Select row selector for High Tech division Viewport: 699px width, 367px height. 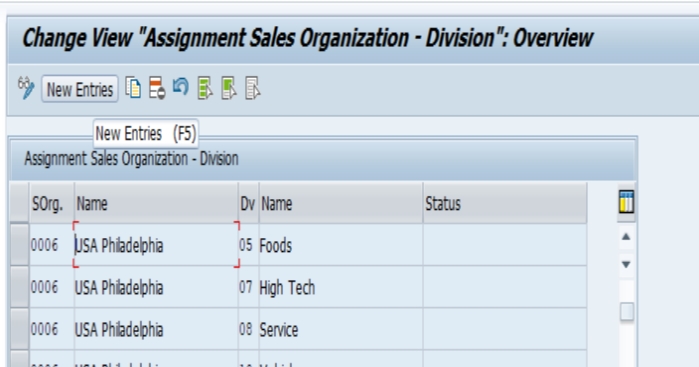(20, 287)
